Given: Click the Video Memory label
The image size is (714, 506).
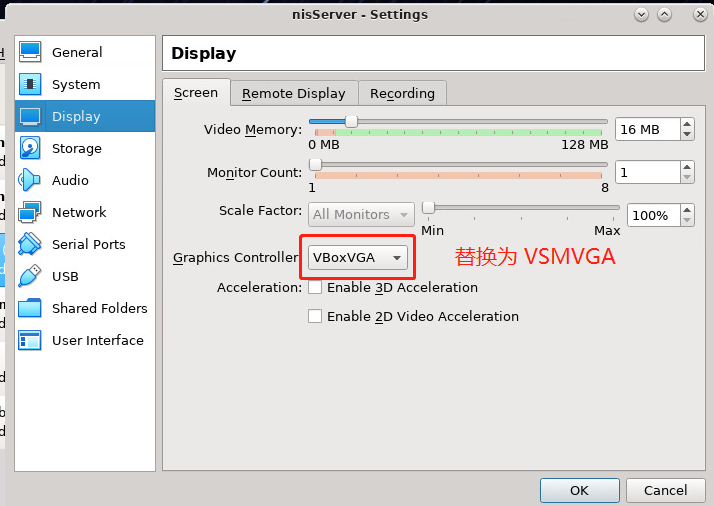Looking at the screenshot, I should 253,130.
